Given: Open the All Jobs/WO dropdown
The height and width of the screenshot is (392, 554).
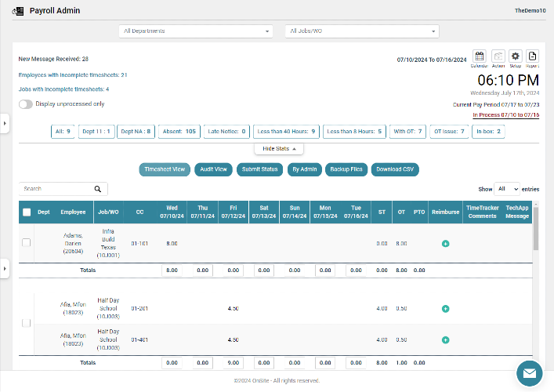Looking at the screenshot, I should (362, 31).
